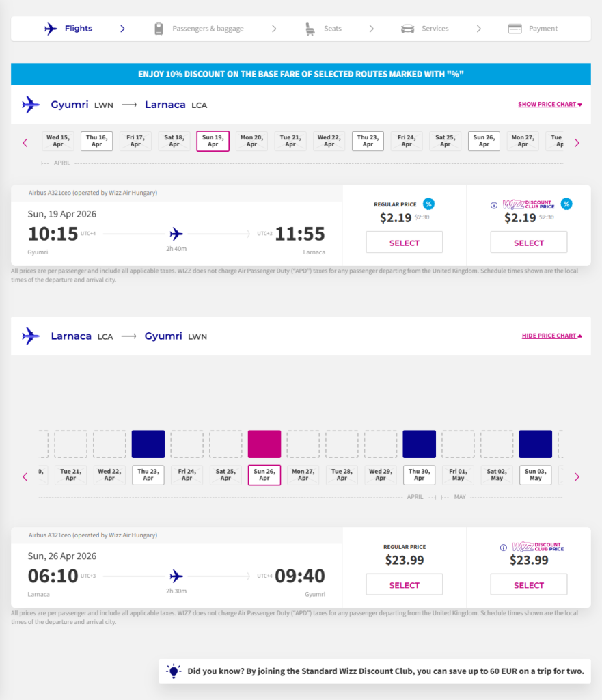602x700 pixels.
Task: Show earlier return dates with left arrow
Action: point(25,476)
